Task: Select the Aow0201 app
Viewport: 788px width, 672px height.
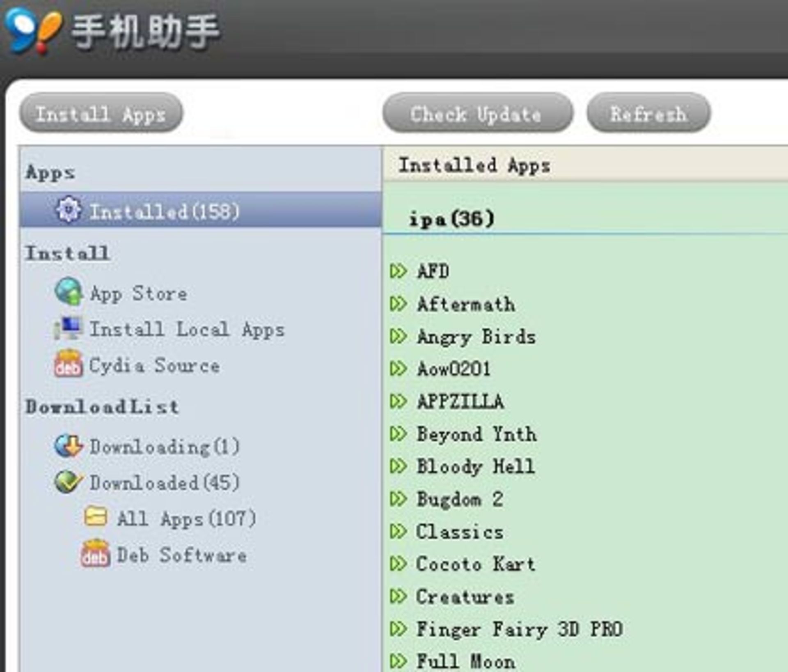Action: pos(454,369)
